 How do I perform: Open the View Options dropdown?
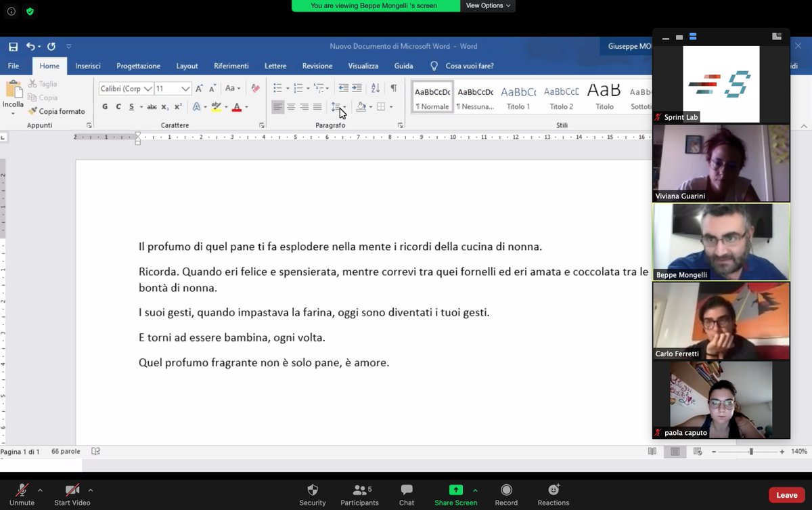[489, 5]
